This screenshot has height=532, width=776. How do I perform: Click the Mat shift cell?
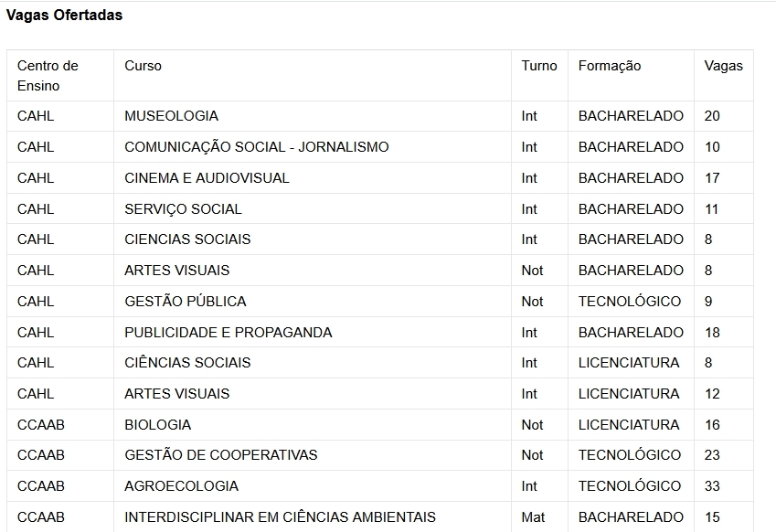(533, 517)
